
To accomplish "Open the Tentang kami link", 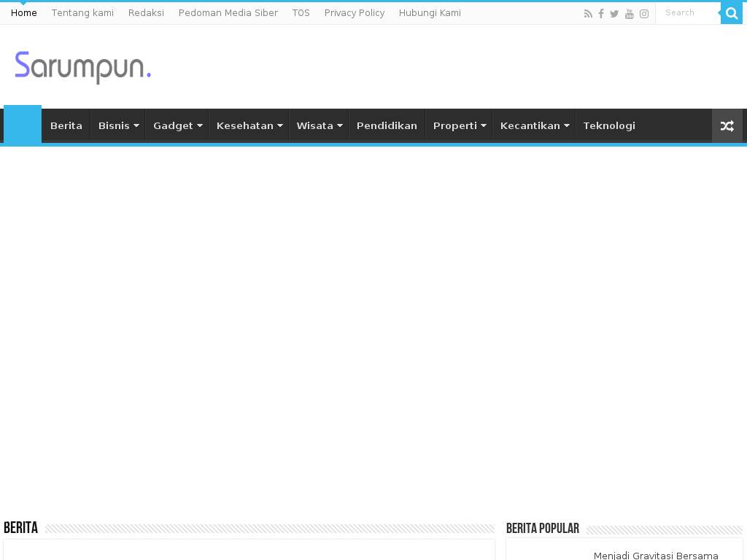I will tap(82, 13).
